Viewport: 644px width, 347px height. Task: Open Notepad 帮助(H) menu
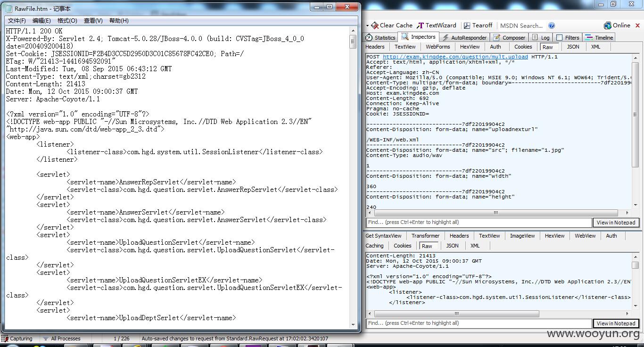[x=119, y=21]
